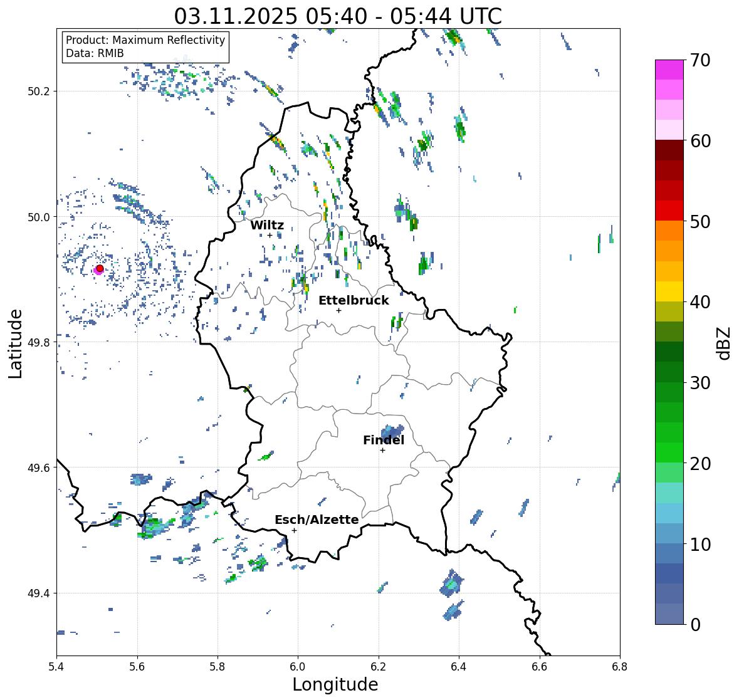Click the Esch/Alzette station label

(317, 520)
